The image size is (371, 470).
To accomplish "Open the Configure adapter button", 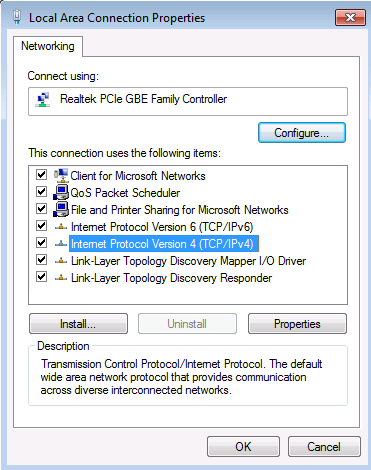I will coord(302,133).
